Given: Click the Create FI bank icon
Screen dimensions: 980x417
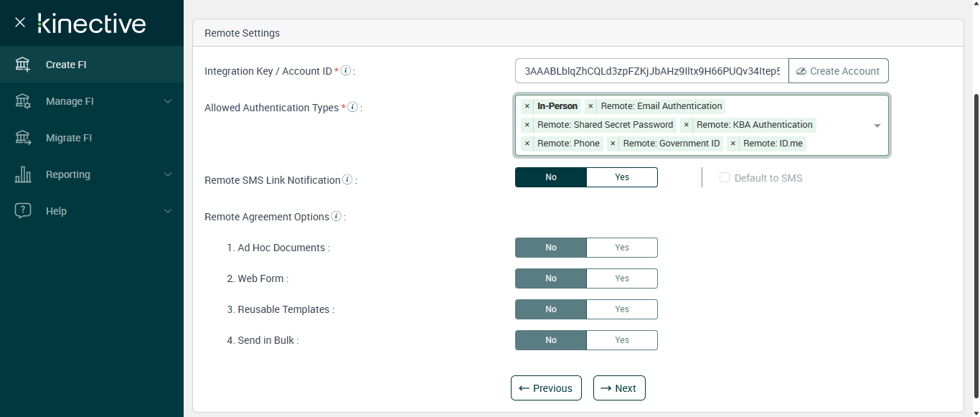Looking at the screenshot, I should click(x=23, y=65).
